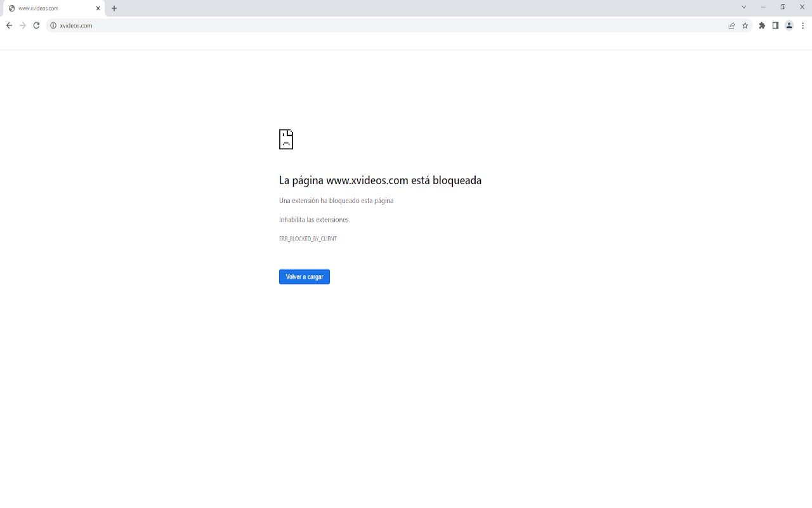Minimize the browser window
812x508 pixels.
pos(763,7)
